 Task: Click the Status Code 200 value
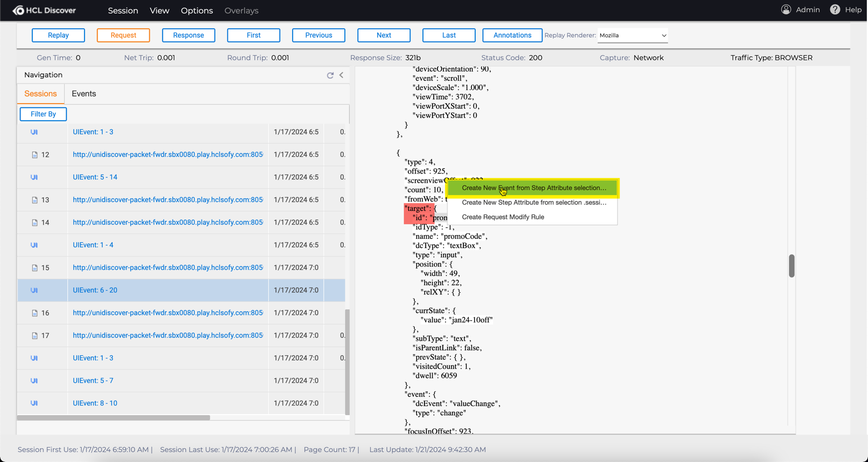(536, 58)
